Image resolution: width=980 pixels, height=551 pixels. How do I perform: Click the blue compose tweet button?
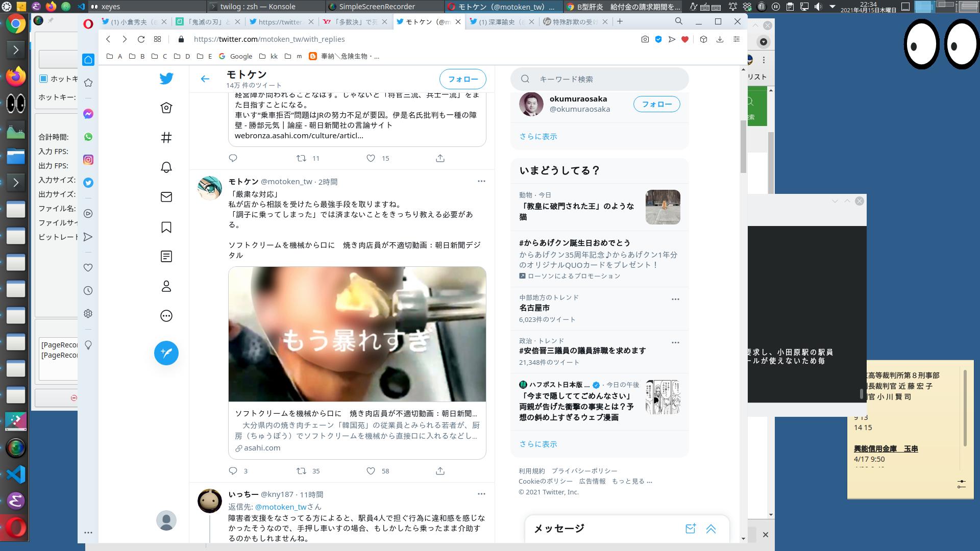[166, 353]
